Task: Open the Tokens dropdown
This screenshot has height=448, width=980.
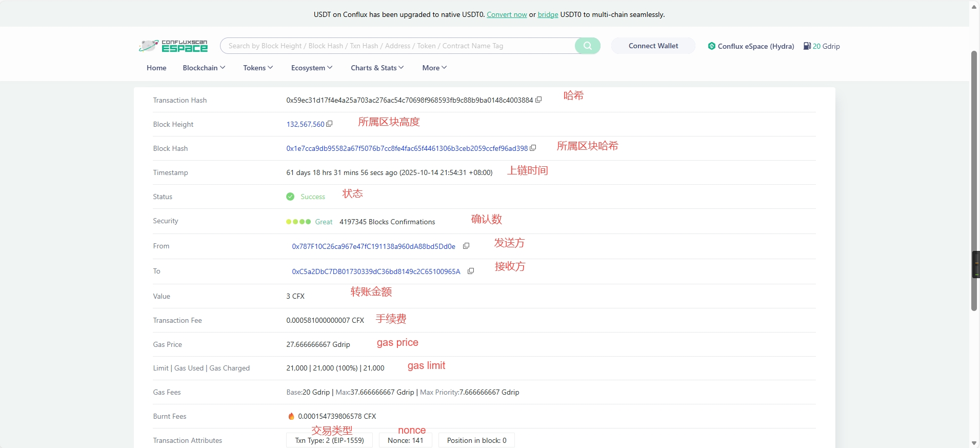Action: (x=257, y=68)
